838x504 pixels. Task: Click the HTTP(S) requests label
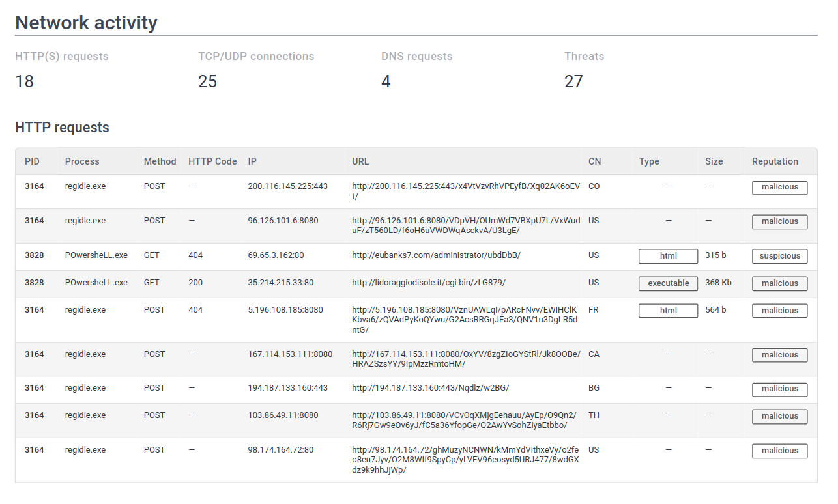click(62, 57)
